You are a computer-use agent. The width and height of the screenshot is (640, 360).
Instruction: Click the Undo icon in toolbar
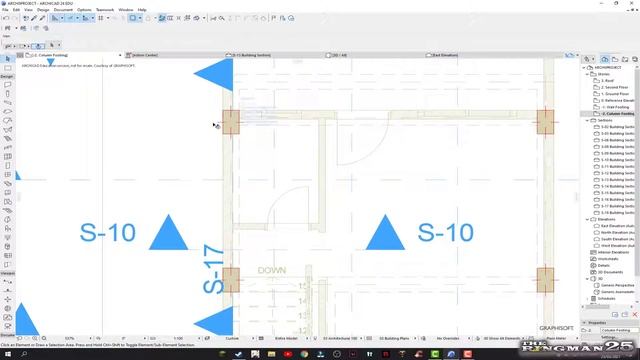6,18
